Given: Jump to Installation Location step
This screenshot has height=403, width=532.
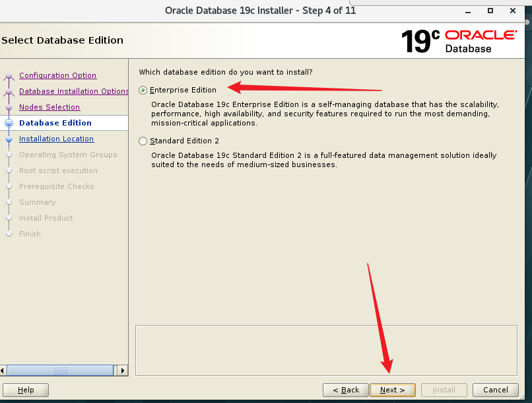Looking at the screenshot, I should [x=56, y=139].
